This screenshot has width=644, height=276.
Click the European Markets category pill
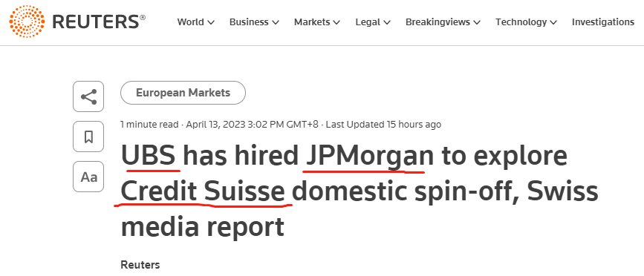[x=183, y=93]
